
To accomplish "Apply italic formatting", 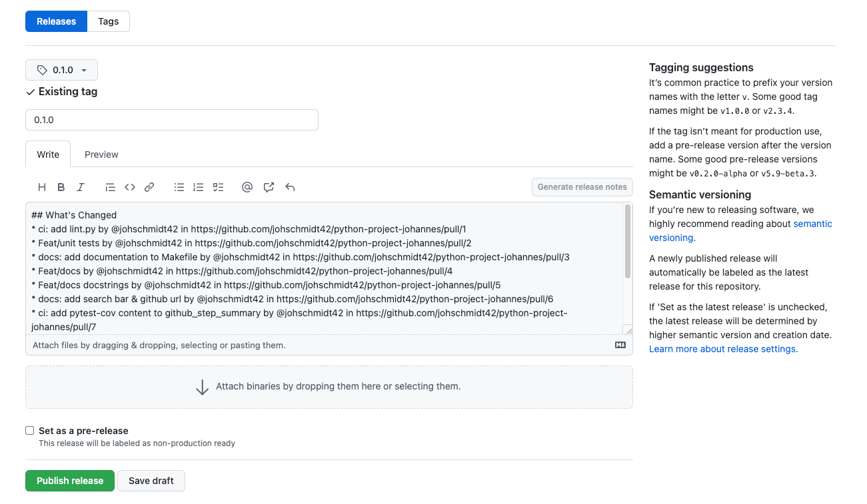I will (81, 188).
